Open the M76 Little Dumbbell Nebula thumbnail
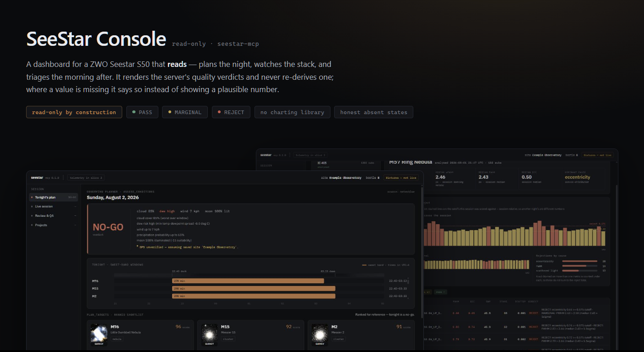644x352 pixels. (x=99, y=334)
